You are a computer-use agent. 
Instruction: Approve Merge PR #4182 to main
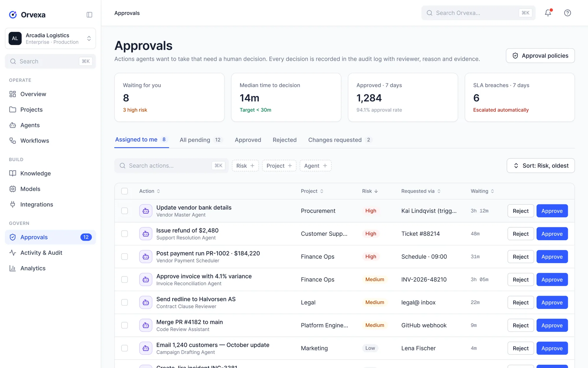[552, 325]
